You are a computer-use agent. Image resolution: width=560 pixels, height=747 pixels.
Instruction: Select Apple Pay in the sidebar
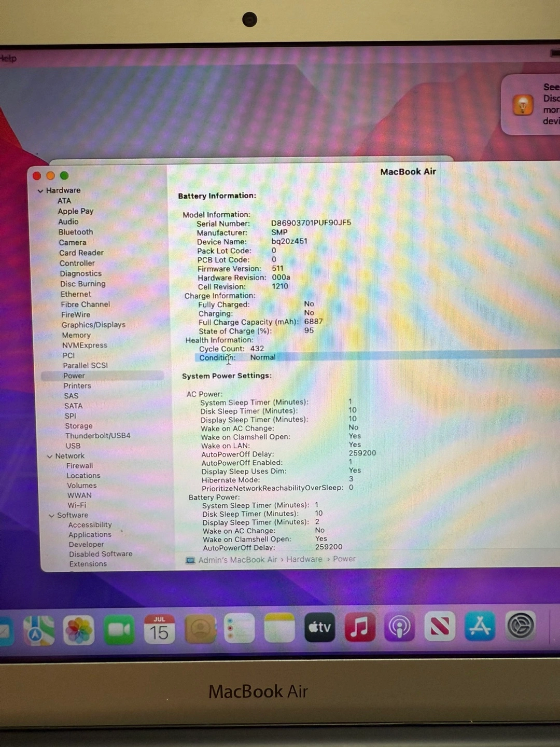76,211
